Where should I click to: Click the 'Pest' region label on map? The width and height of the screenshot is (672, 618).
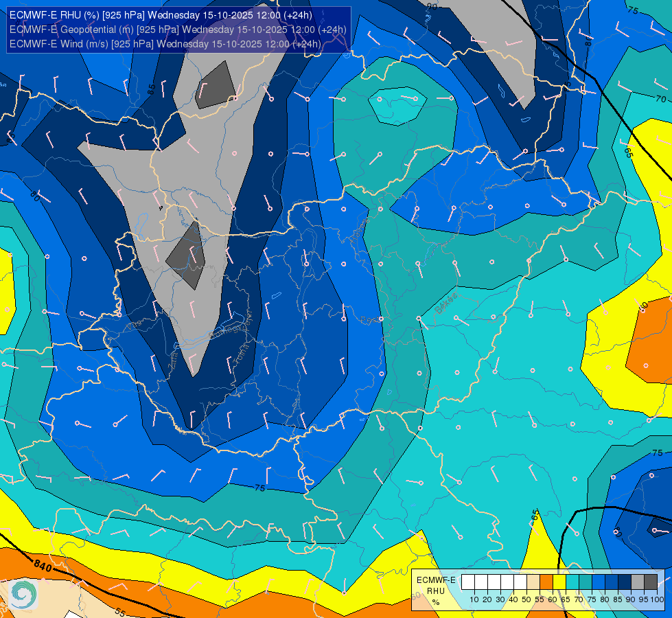coord(369,320)
